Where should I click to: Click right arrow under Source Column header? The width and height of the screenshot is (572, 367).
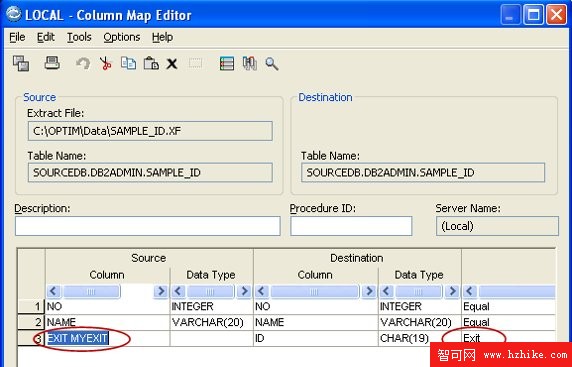[161, 291]
